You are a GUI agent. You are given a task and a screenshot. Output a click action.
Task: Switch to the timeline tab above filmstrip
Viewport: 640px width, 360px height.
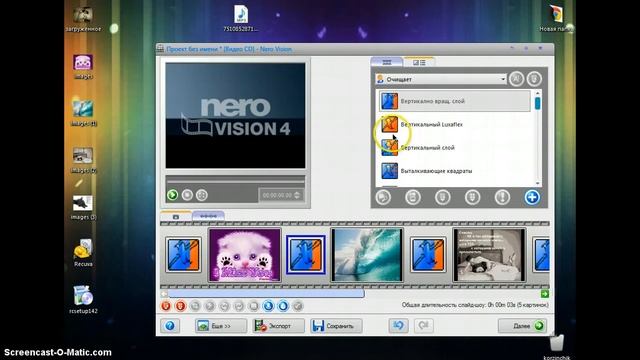208,216
